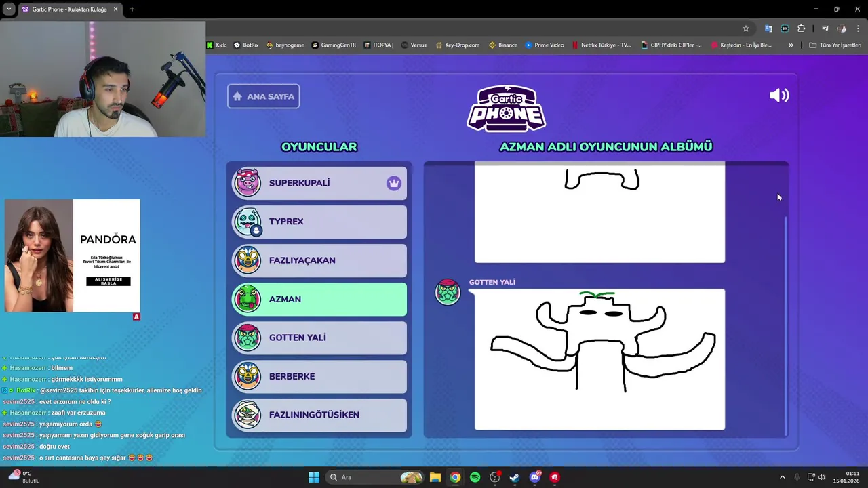The width and height of the screenshot is (868, 488).
Task: Open Spotify from the taskbar
Action: (475, 477)
